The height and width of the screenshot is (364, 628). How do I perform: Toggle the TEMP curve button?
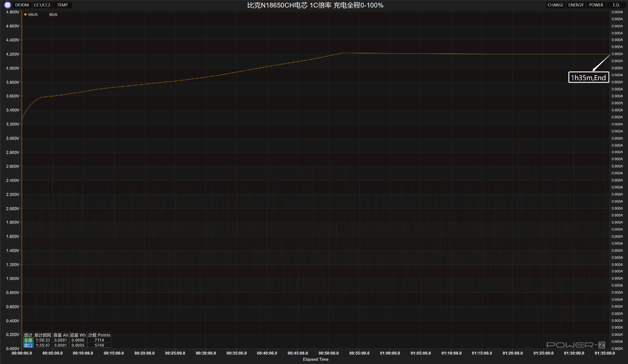pyautogui.click(x=62, y=5)
